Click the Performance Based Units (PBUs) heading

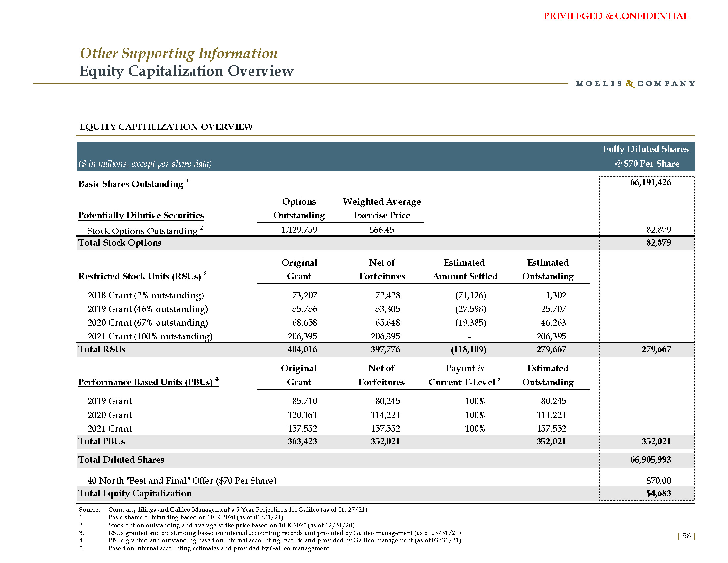click(x=145, y=382)
